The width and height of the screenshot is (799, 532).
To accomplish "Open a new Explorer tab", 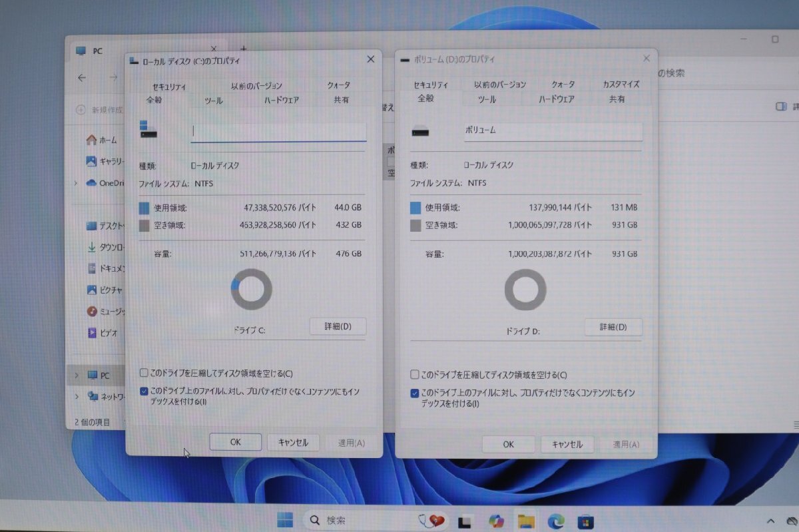I will coord(244,49).
